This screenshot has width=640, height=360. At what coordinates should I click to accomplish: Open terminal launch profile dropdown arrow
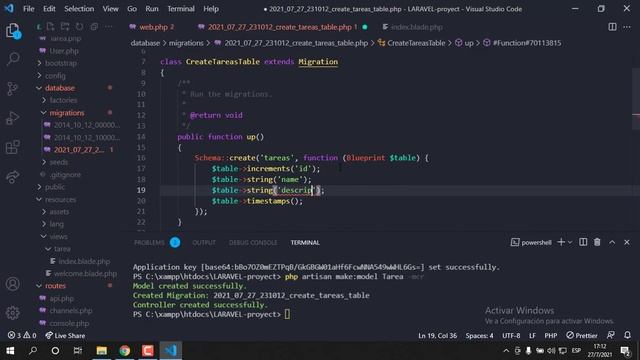coord(570,242)
